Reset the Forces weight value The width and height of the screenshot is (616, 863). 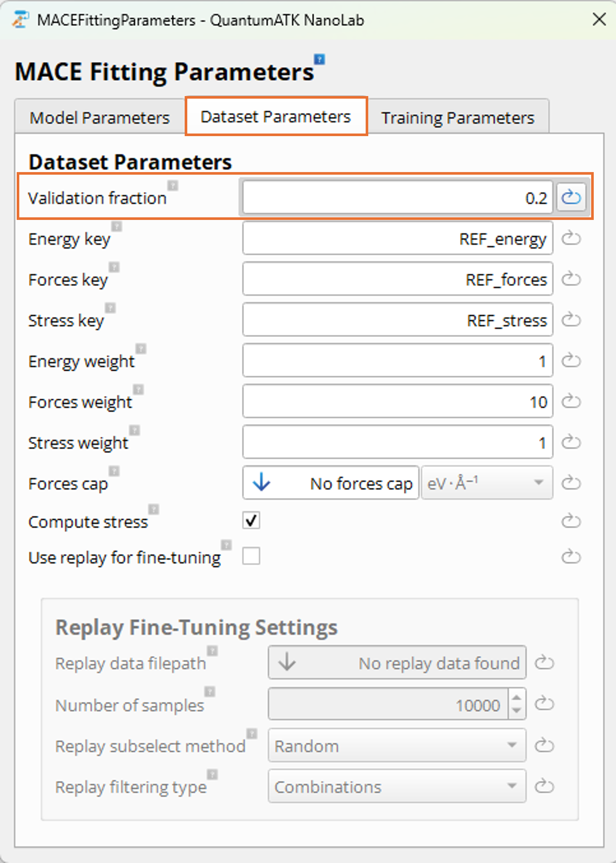click(x=571, y=401)
